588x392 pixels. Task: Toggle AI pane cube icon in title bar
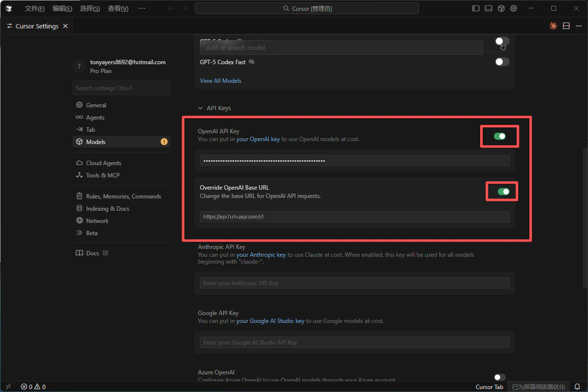501,8
